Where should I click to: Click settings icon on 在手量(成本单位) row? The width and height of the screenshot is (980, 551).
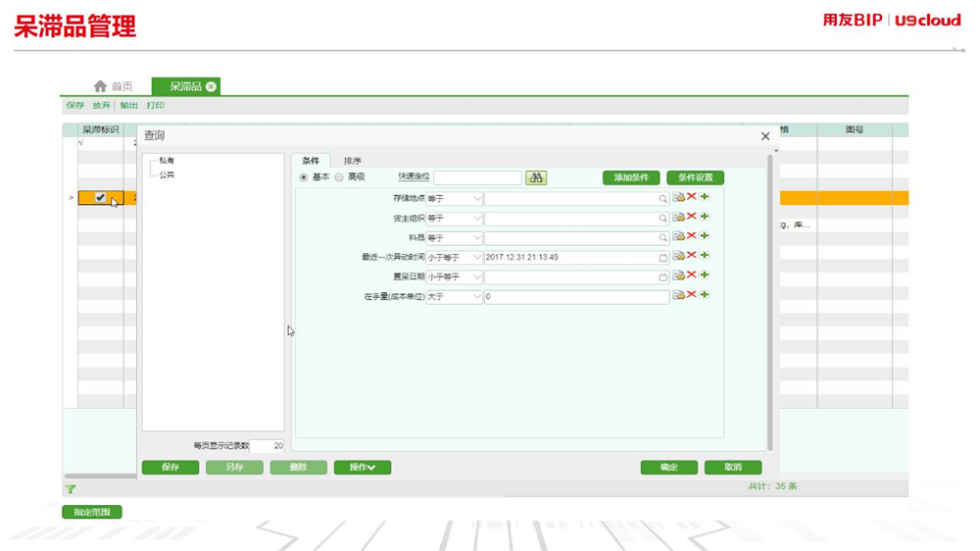coord(679,295)
